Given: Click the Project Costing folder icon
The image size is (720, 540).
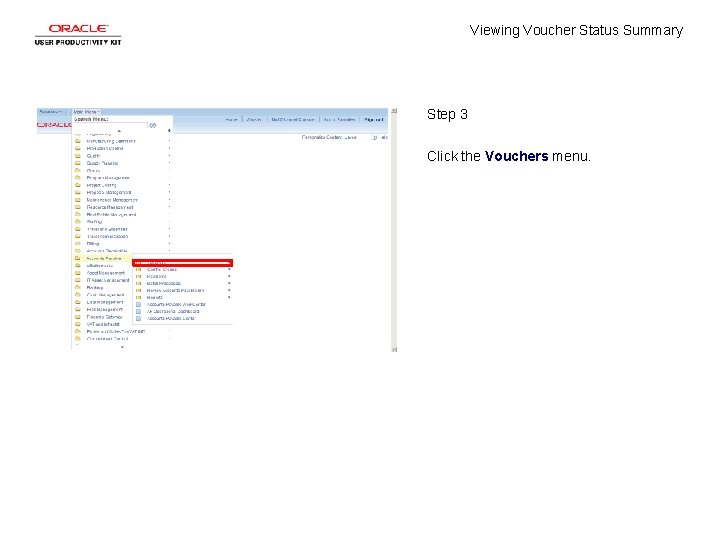Looking at the screenshot, I should [x=78, y=185].
